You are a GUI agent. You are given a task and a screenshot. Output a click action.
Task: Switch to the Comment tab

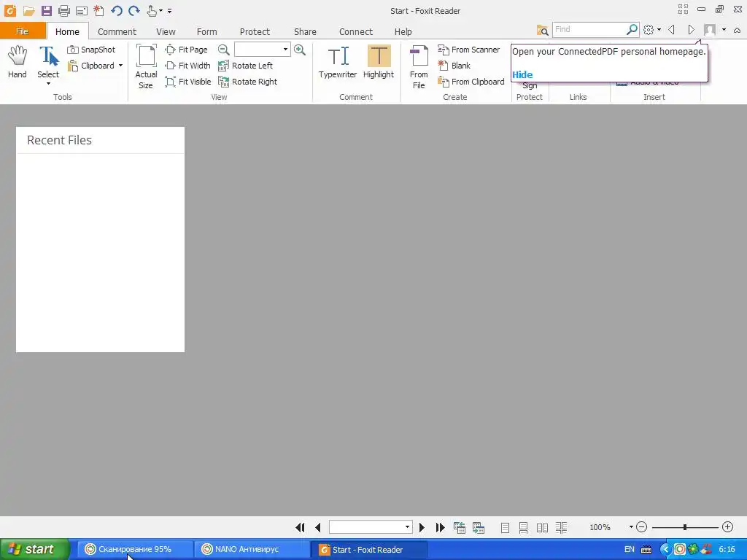tap(117, 32)
